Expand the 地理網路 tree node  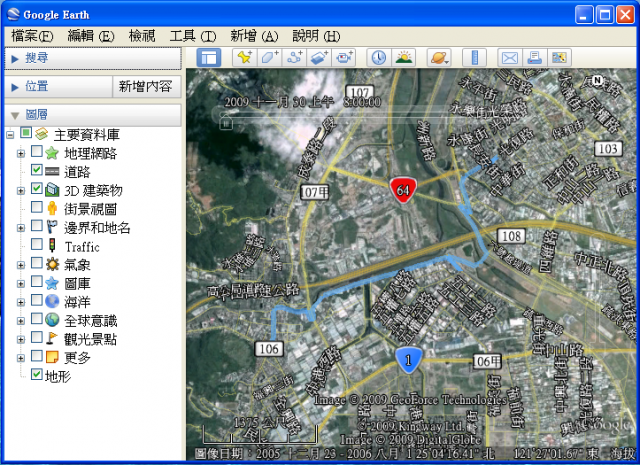pyautogui.click(x=21, y=154)
